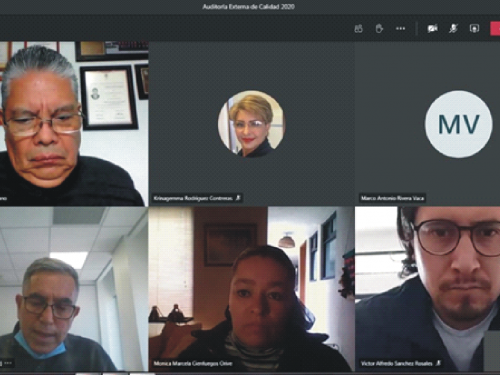500x375 pixels.
Task: Click Victor Alfredo Sanchez Rosales name label
Action: point(397,363)
